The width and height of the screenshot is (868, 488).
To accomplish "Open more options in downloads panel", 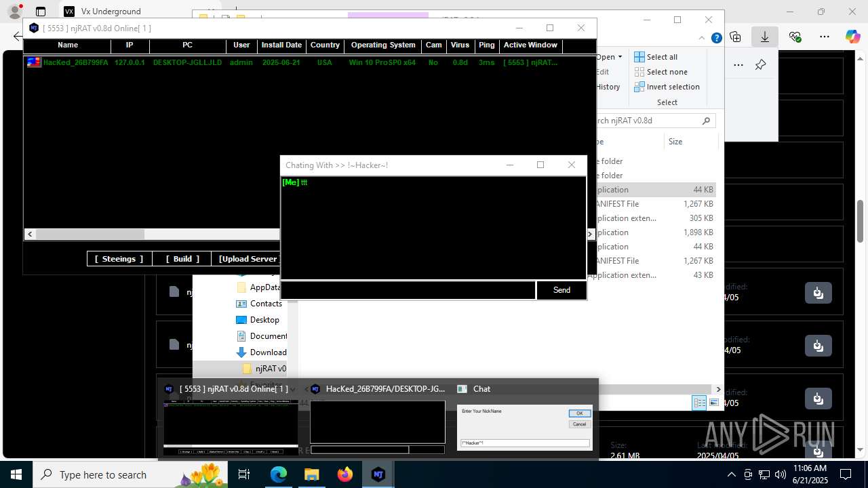I will pos(738,65).
